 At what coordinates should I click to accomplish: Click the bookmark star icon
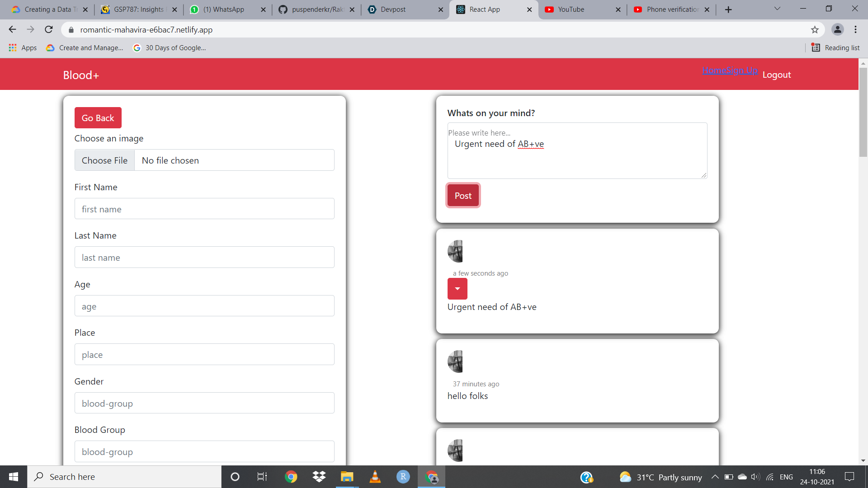click(x=815, y=30)
